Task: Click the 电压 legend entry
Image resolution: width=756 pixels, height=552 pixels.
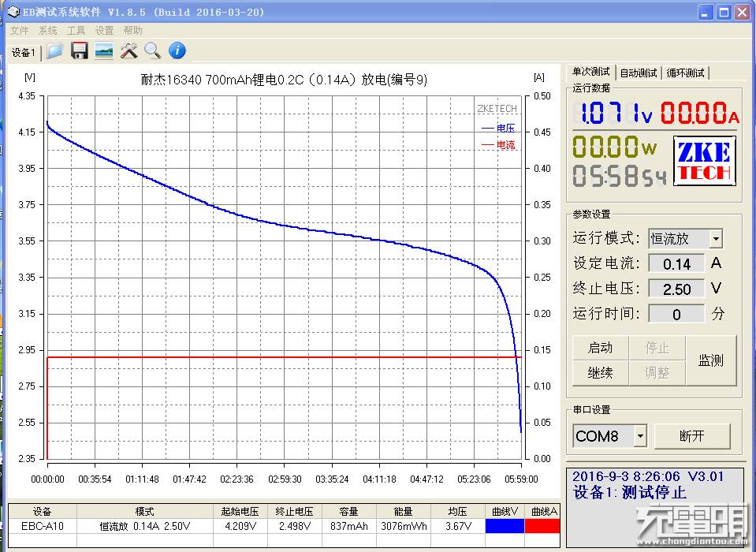Action: pyautogui.click(x=498, y=128)
